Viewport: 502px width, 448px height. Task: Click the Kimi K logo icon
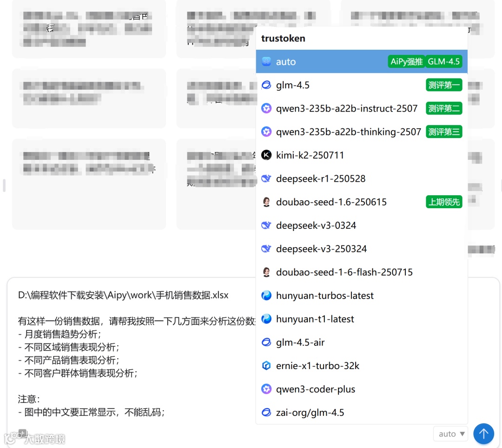coord(266,155)
